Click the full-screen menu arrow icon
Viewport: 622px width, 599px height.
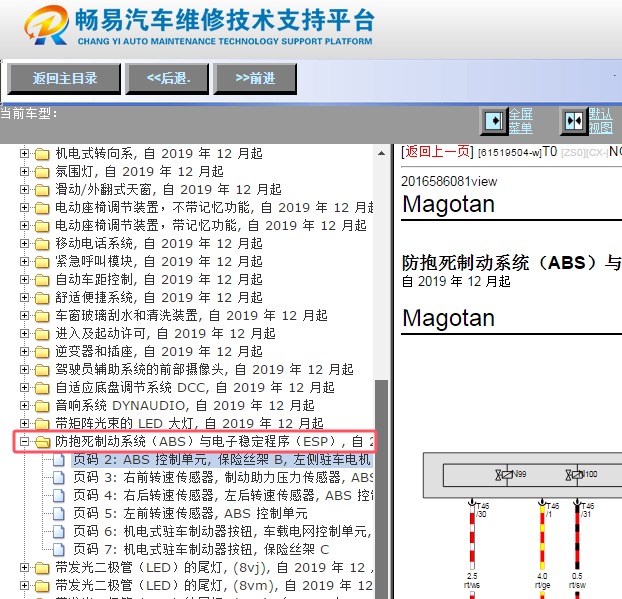coord(494,121)
